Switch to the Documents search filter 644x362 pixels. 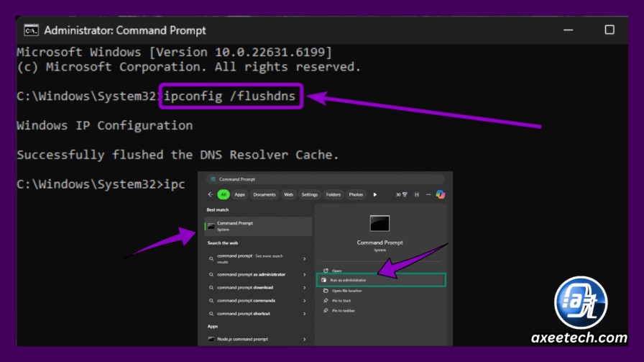264,194
